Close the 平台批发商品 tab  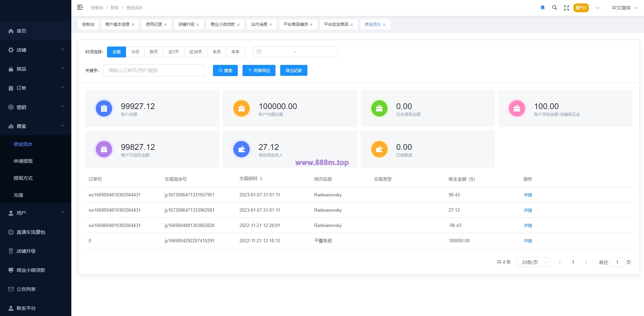click(x=352, y=25)
